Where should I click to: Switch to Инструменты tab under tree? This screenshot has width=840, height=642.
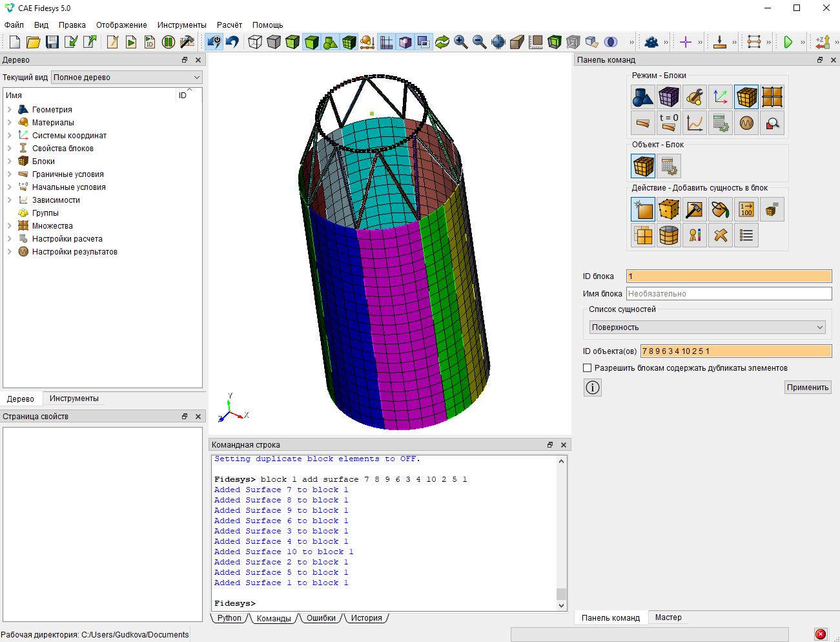click(74, 399)
